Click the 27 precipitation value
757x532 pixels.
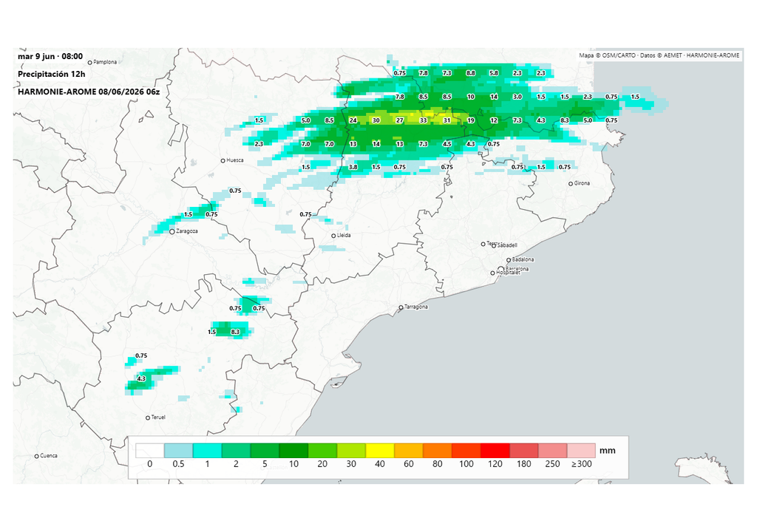click(400, 120)
